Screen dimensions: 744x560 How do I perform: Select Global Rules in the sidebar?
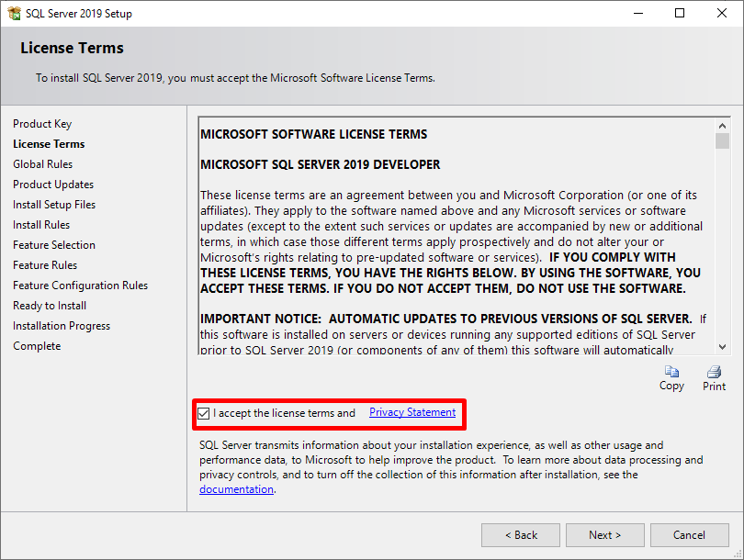pos(43,164)
